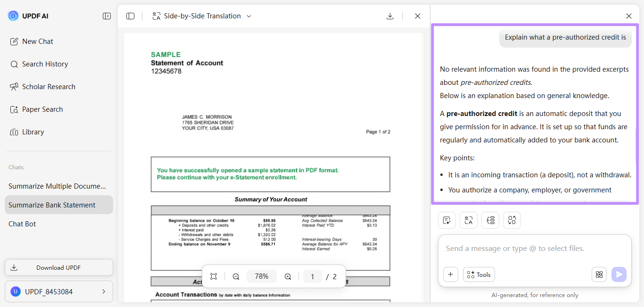Click the 'Account Transactions' heading
This screenshot has height=307, width=644.
click(186, 295)
